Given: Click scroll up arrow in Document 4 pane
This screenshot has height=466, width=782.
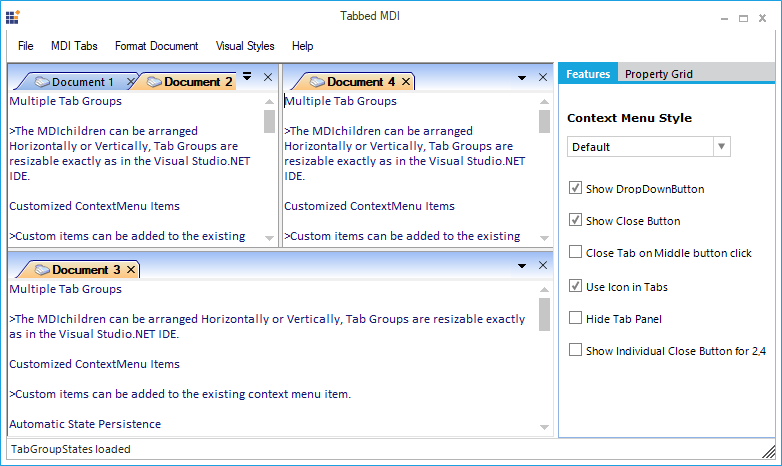Looking at the screenshot, I should (545, 101).
